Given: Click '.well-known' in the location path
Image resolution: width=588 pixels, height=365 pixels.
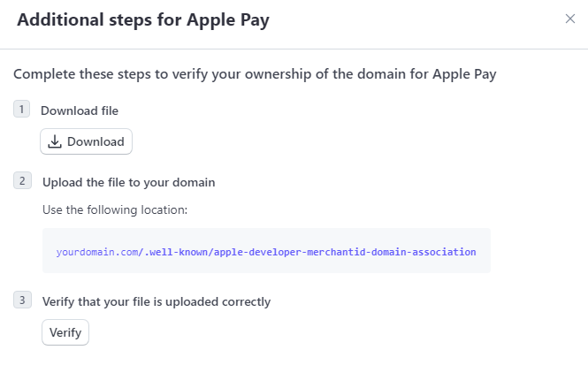Looking at the screenshot, I should [176, 252].
